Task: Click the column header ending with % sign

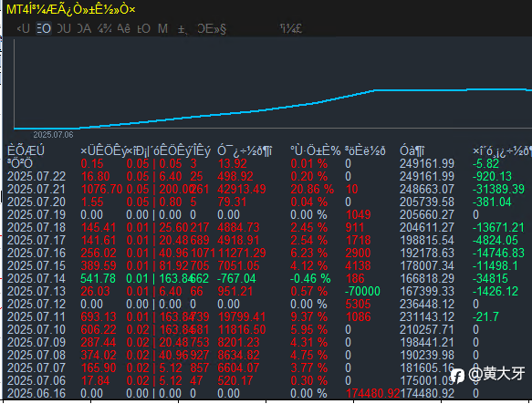Action: click(315, 151)
